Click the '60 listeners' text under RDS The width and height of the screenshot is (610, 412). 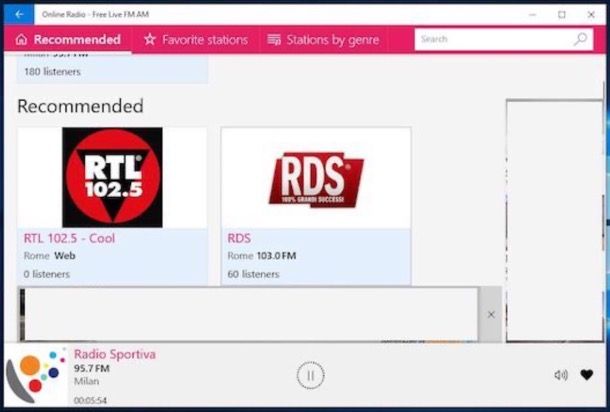[x=253, y=274]
